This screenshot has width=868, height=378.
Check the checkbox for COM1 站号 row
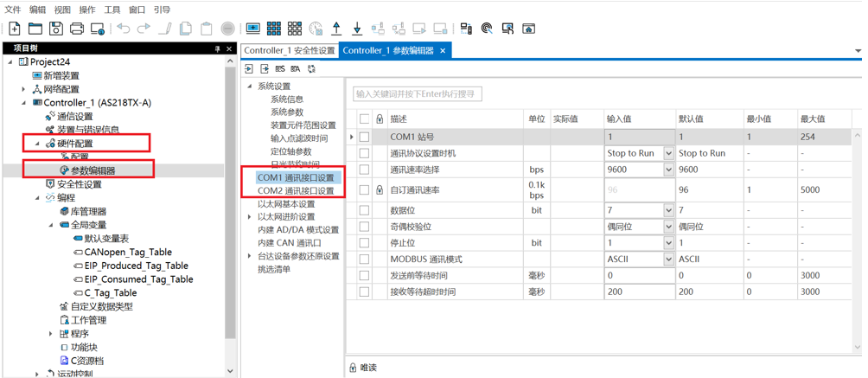pyautogui.click(x=364, y=137)
